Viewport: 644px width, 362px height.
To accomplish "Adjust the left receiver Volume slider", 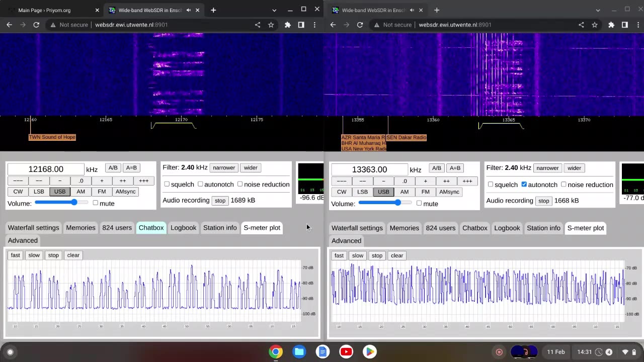I will pyautogui.click(x=74, y=203).
